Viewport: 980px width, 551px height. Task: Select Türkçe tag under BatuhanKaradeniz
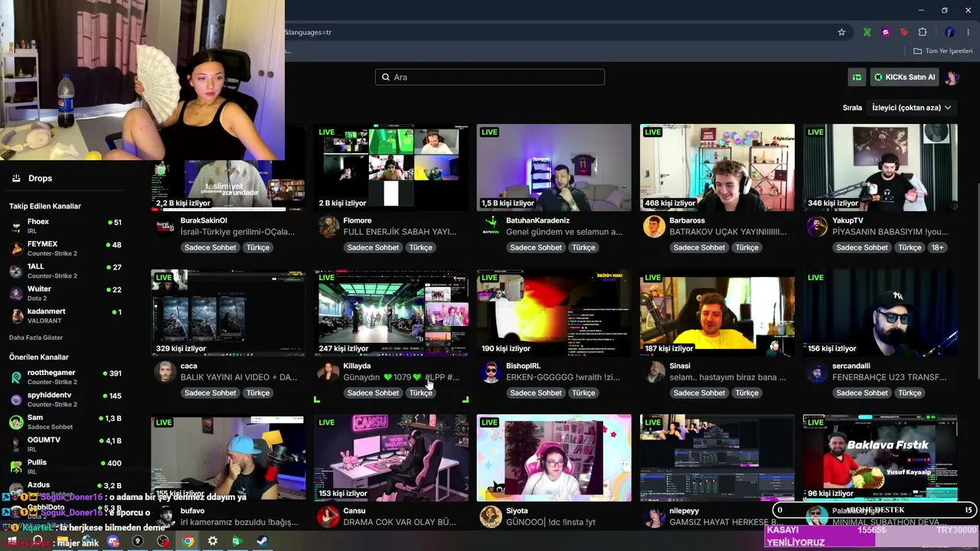point(583,247)
